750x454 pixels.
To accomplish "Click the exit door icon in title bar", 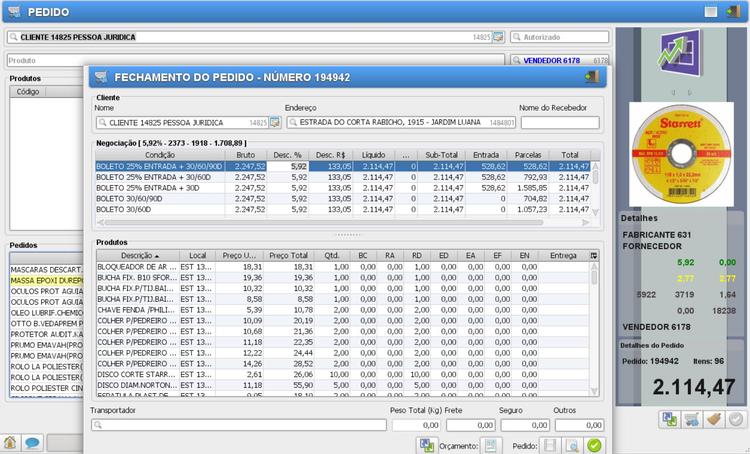I will tap(735, 12).
